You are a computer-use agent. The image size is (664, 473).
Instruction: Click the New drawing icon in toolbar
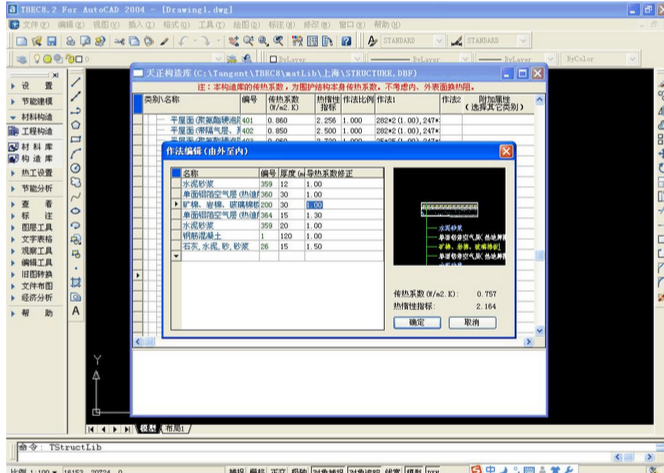click(x=21, y=41)
